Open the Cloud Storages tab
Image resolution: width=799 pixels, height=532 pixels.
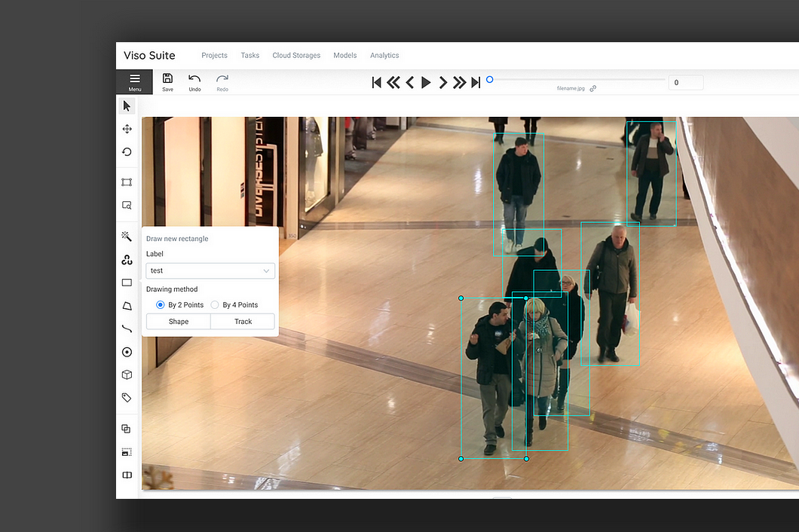click(296, 55)
